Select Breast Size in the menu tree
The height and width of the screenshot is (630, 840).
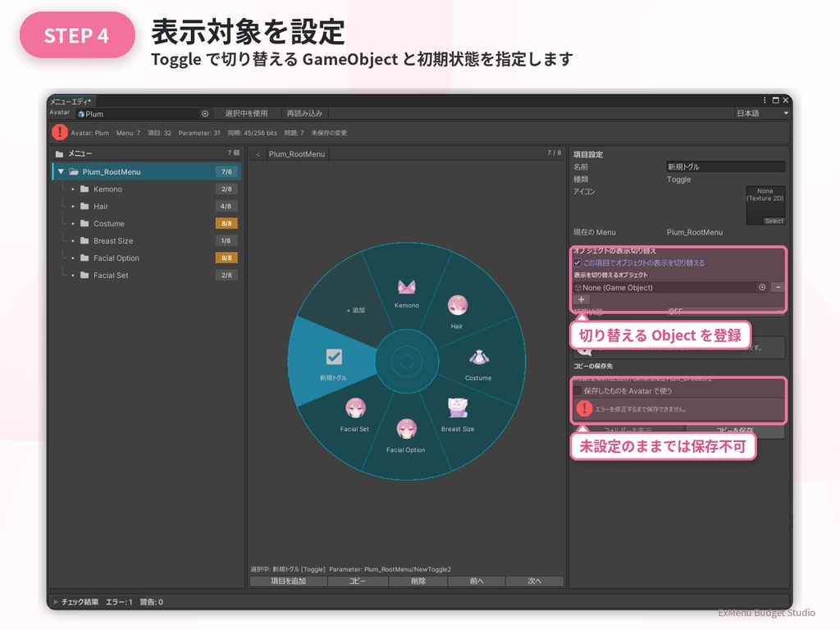113,240
